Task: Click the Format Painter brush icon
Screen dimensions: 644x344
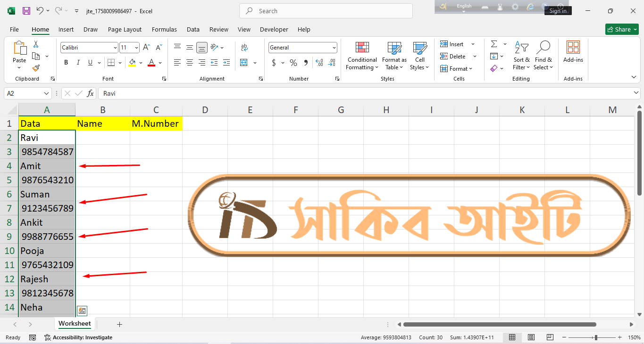Action: (36, 68)
